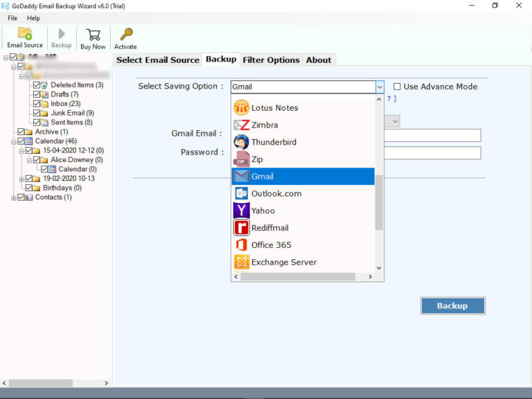This screenshot has height=399, width=532.
Task: Open the File menu
Action: point(12,18)
